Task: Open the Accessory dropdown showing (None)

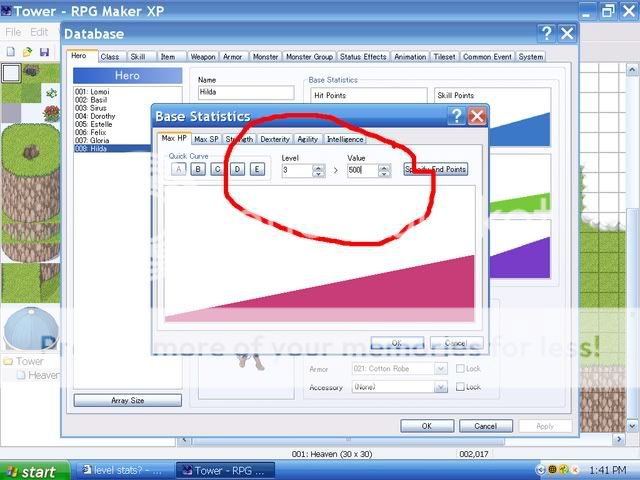Action: click(x=440, y=387)
